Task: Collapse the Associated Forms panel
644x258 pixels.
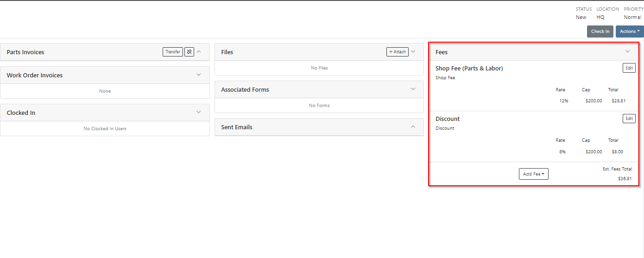Action: tap(413, 89)
